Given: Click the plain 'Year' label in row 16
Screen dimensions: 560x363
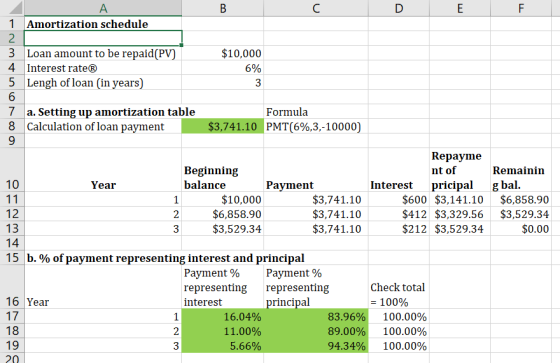Looking at the screenshot, I should click(38, 302).
